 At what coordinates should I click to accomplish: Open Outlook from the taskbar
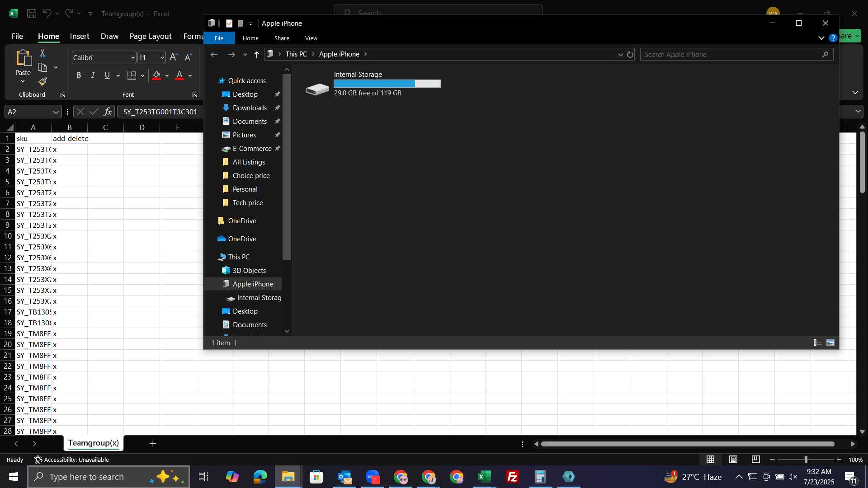click(344, 477)
